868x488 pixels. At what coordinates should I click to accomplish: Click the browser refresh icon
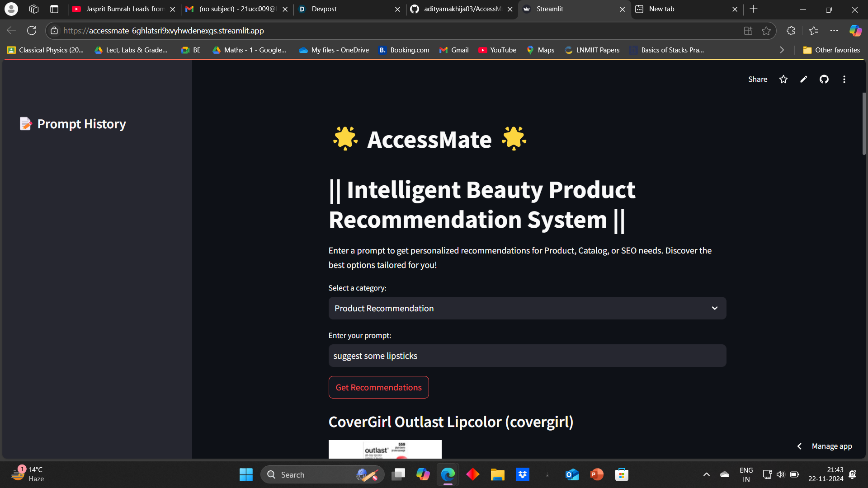[32, 31]
